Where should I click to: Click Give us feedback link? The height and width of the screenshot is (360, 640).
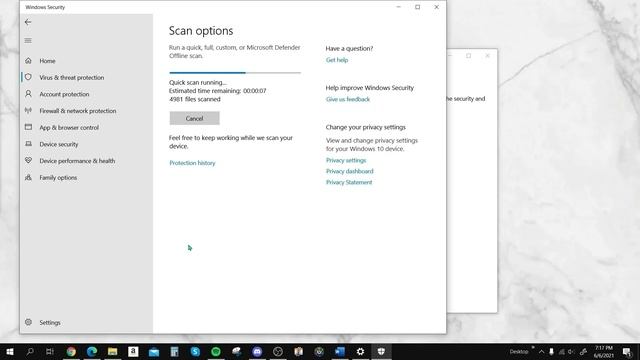coord(348,99)
